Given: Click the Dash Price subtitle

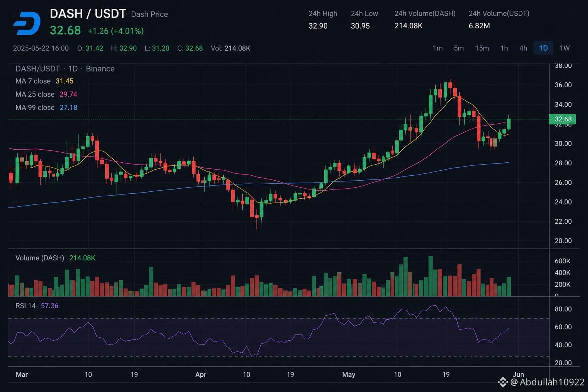Looking at the screenshot, I should click(149, 15).
